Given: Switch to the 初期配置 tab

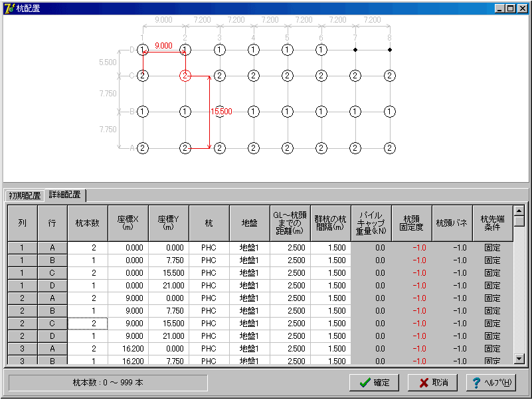Looking at the screenshot, I should click(25, 195).
